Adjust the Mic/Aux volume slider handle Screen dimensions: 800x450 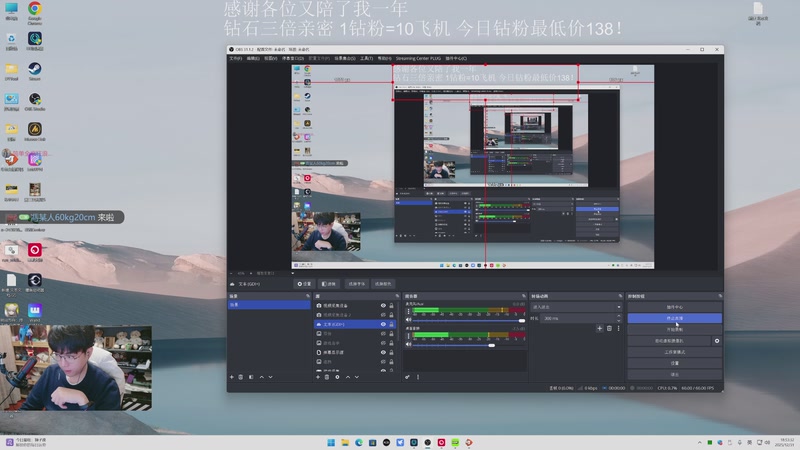click(x=521, y=320)
